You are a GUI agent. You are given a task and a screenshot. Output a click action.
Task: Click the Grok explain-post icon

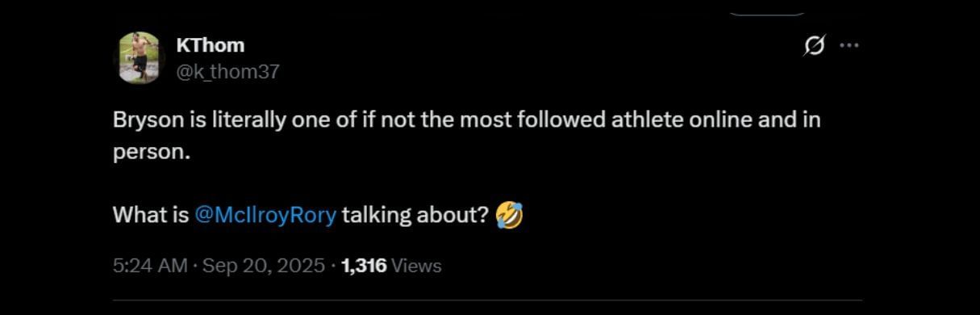click(814, 47)
